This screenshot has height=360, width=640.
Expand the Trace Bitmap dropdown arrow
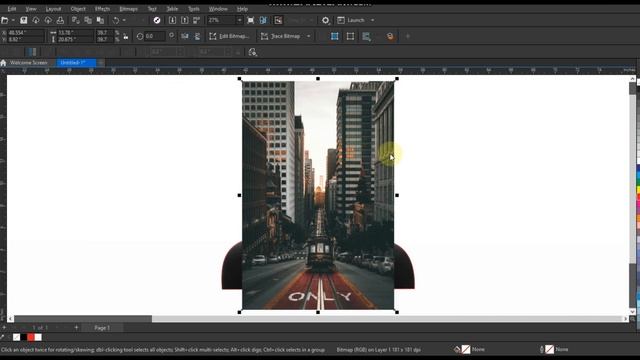pos(309,36)
